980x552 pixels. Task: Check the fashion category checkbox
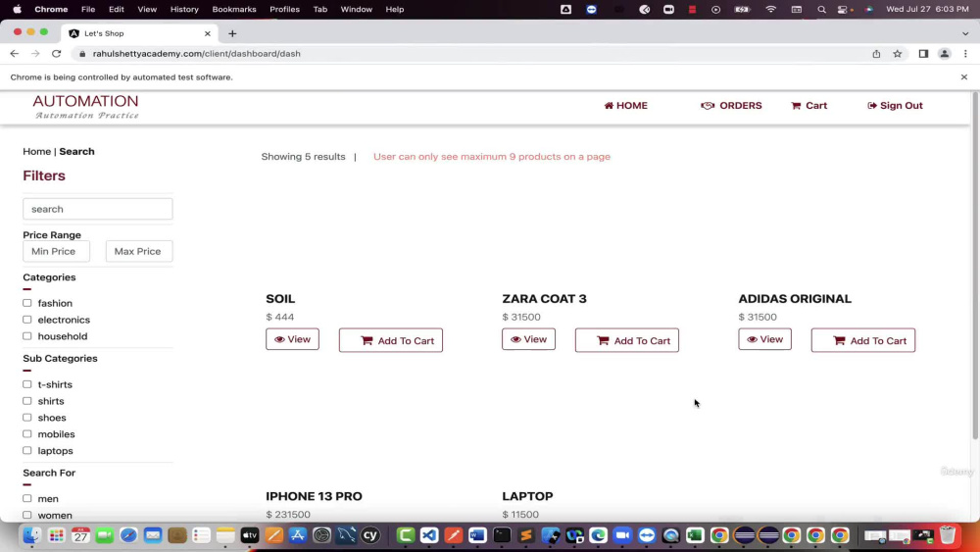(x=26, y=303)
